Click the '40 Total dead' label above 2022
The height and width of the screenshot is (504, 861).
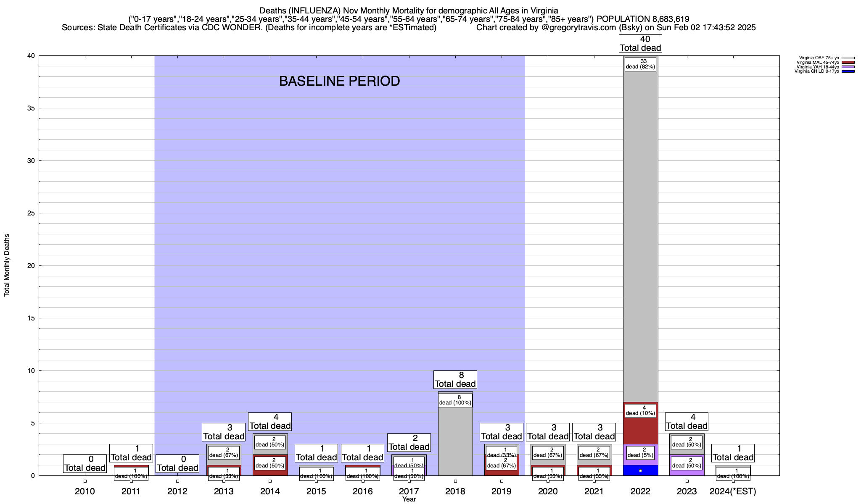[640, 44]
